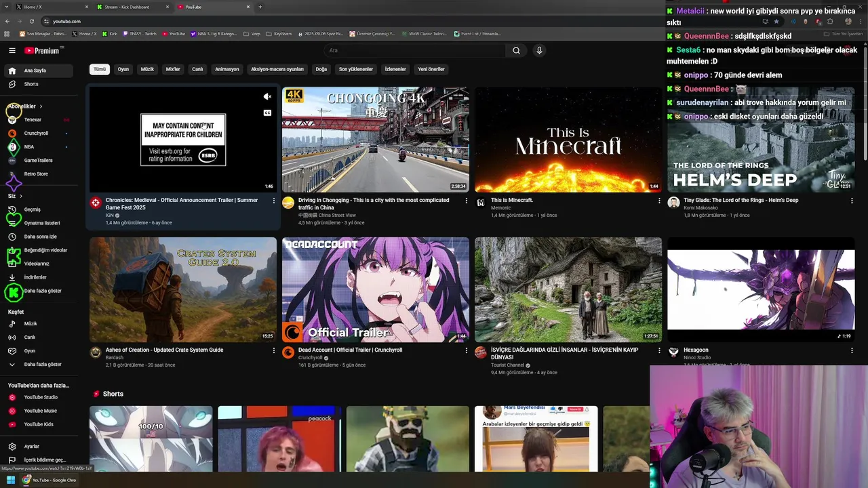Select the Oyun filter chip

[123, 69]
